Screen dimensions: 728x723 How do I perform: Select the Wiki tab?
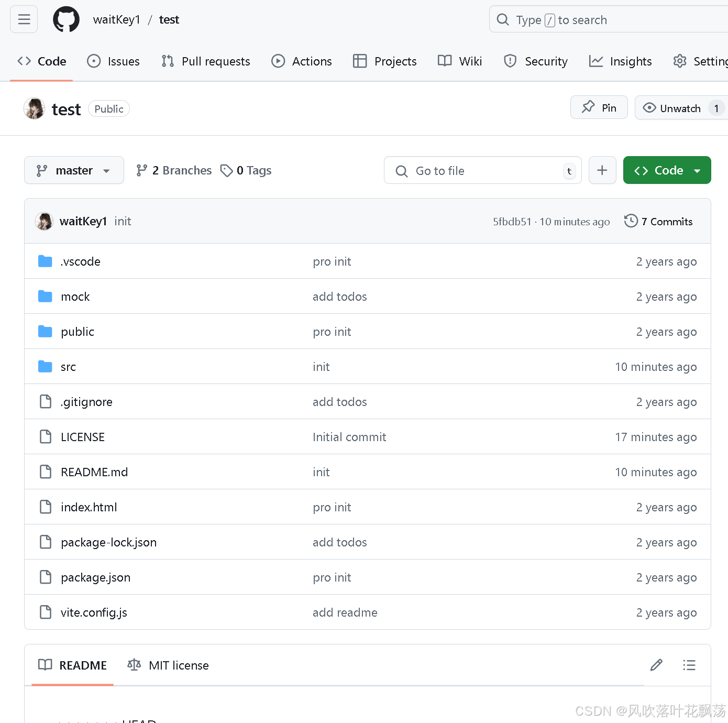[460, 61]
